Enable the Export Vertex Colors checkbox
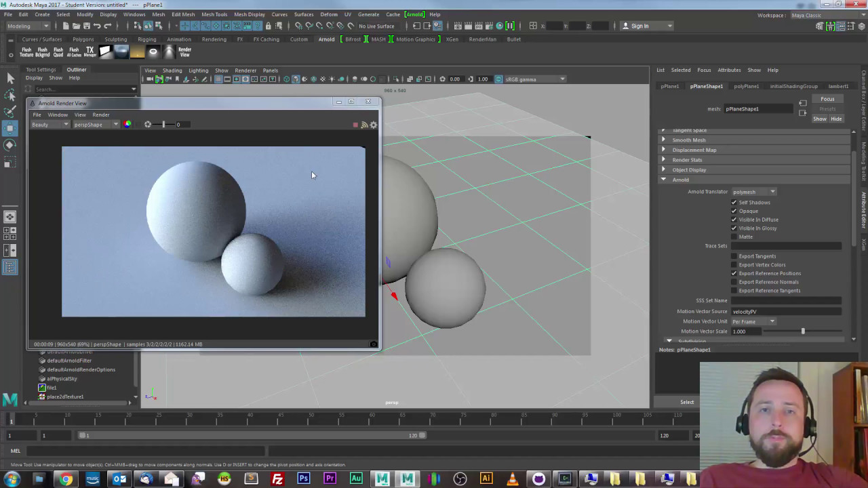The width and height of the screenshot is (868, 488). 734,265
